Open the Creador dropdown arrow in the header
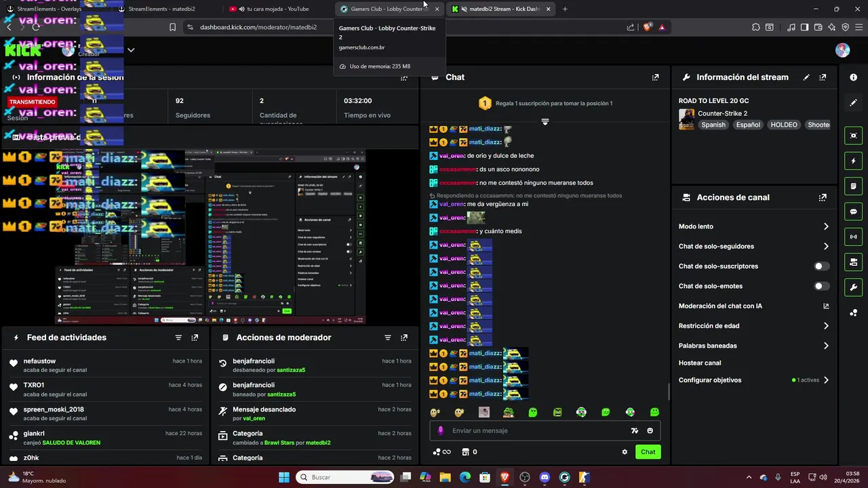Screen dimensions: 868x488 (131, 50)
